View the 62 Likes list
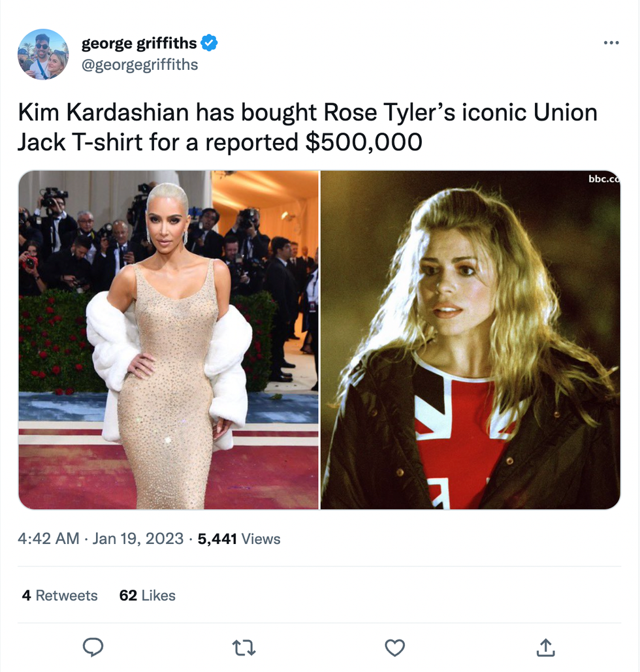Screen dimensions: 640x672 [x=147, y=596]
